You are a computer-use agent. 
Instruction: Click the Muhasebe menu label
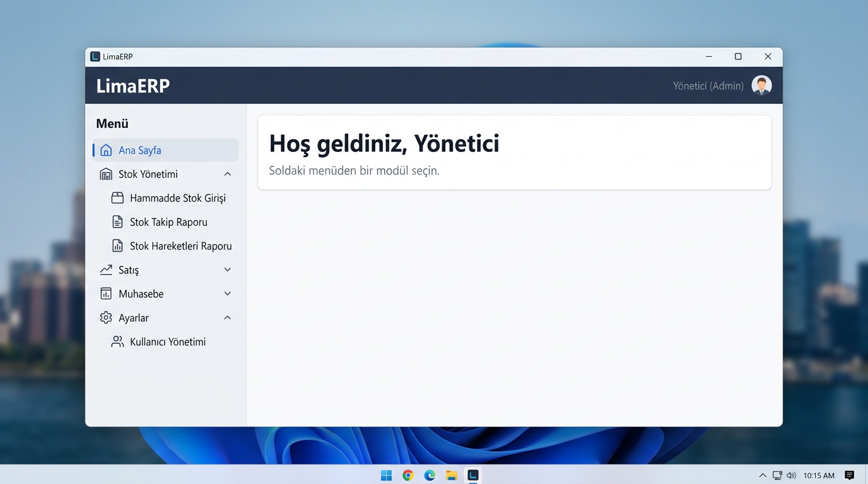coord(141,294)
